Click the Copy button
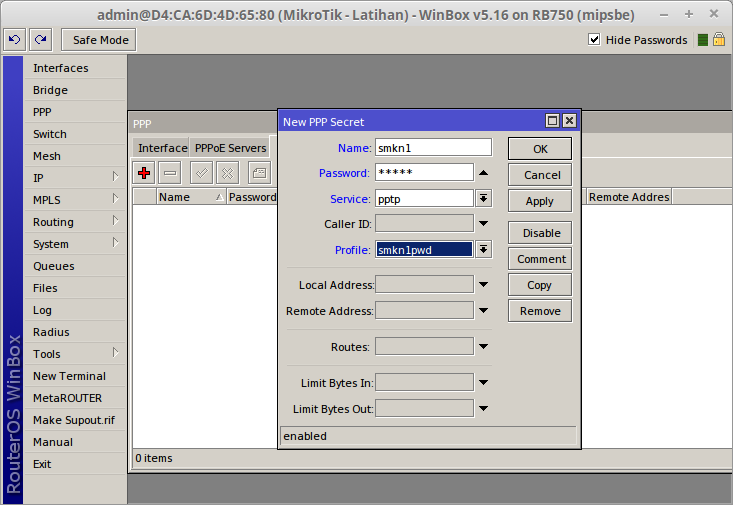This screenshot has height=505, width=733. click(x=540, y=285)
